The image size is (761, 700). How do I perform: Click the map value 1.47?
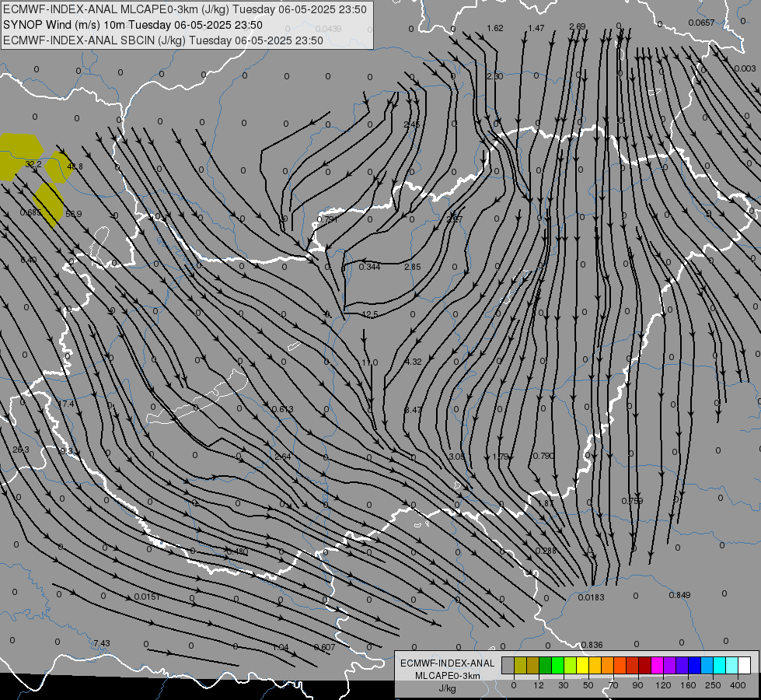(x=536, y=28)
